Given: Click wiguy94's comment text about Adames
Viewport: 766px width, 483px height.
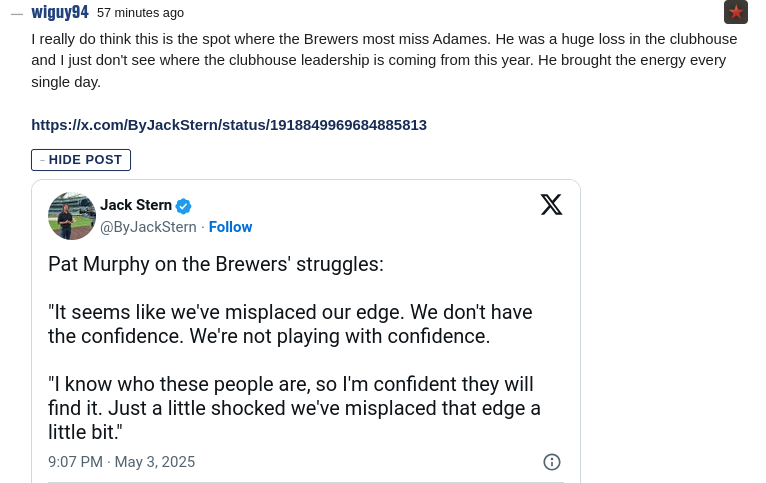Looking at the screenshot, I should click(384, 60).
